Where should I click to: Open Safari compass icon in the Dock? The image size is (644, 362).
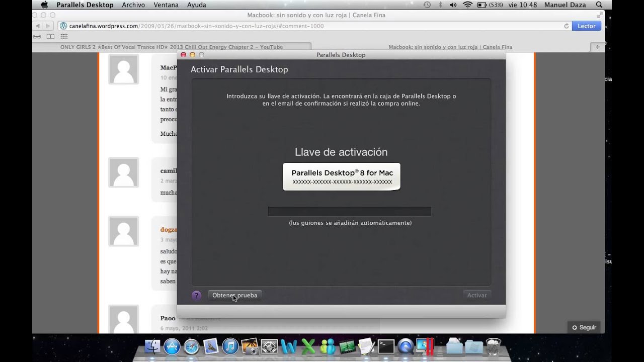click(x=192, y=346)
